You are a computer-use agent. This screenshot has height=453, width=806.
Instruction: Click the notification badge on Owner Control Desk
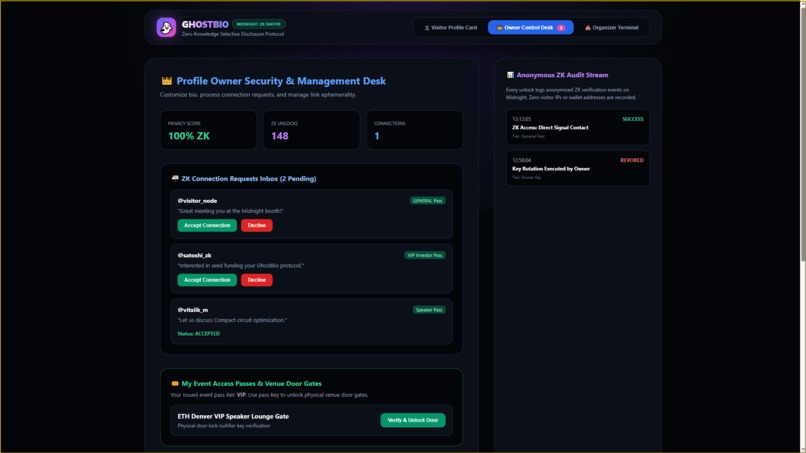(x=561, y=28)
